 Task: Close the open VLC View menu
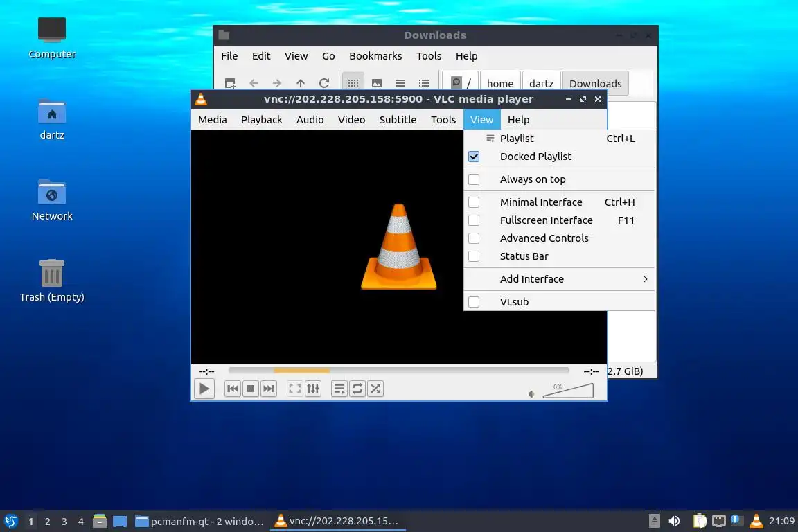(481, 120)
